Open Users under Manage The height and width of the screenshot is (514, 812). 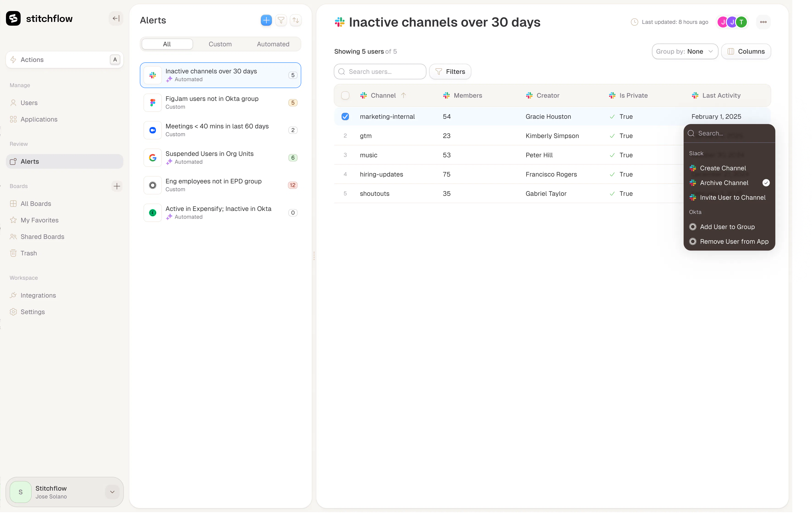click(65, 103)
